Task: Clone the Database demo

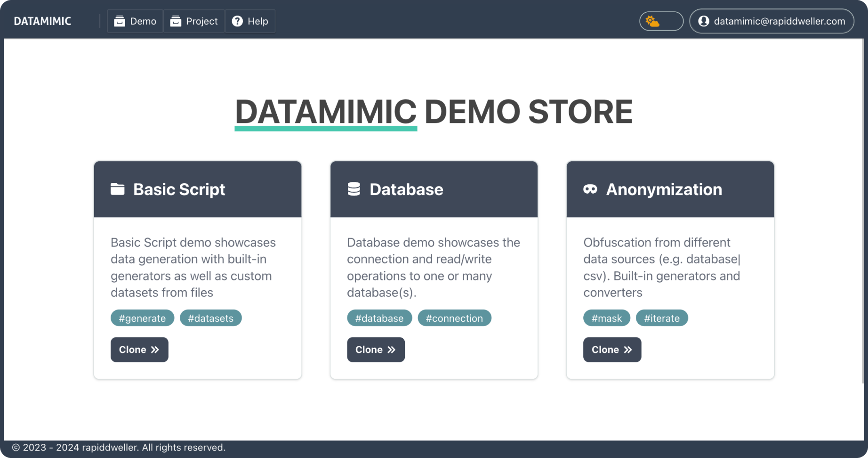Action: coord(376,349)
